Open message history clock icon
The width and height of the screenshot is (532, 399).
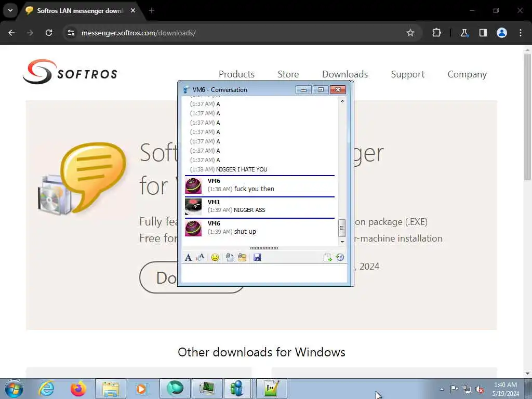pos(340,258)
